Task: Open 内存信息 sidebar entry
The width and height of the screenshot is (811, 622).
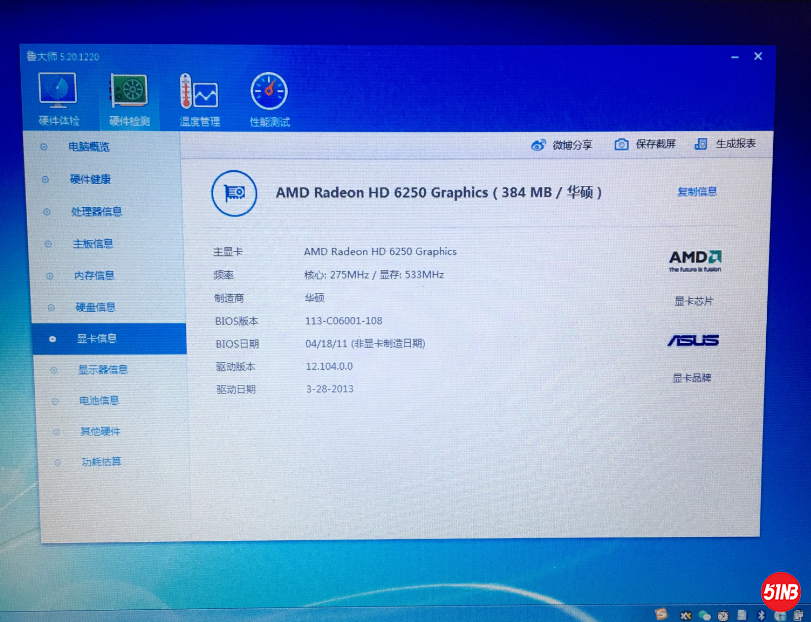Action: (94, 276)
